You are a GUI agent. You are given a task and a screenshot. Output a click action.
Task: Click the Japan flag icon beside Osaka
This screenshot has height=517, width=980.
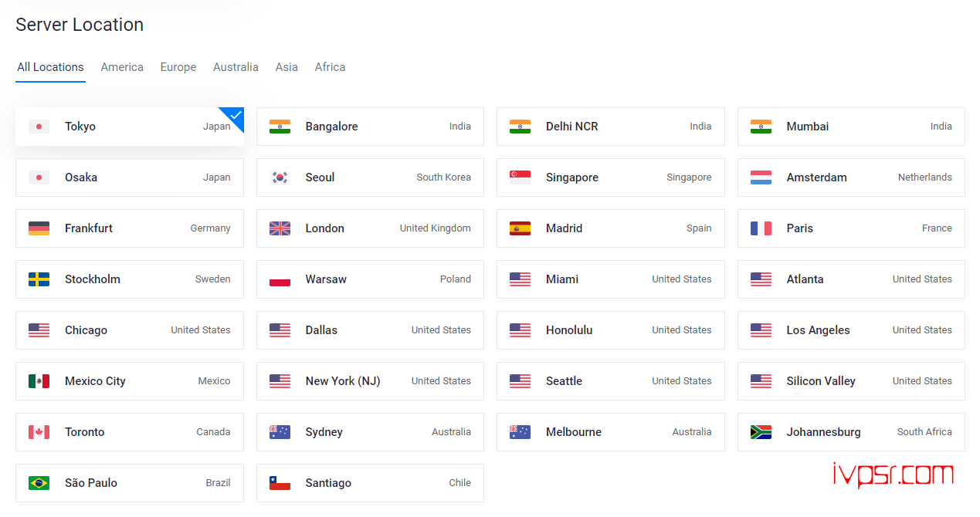39,177
